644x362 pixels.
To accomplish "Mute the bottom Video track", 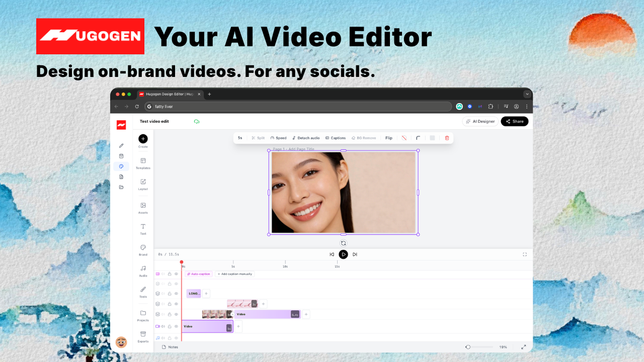I will pyautogui.click(x=163, y=327).
